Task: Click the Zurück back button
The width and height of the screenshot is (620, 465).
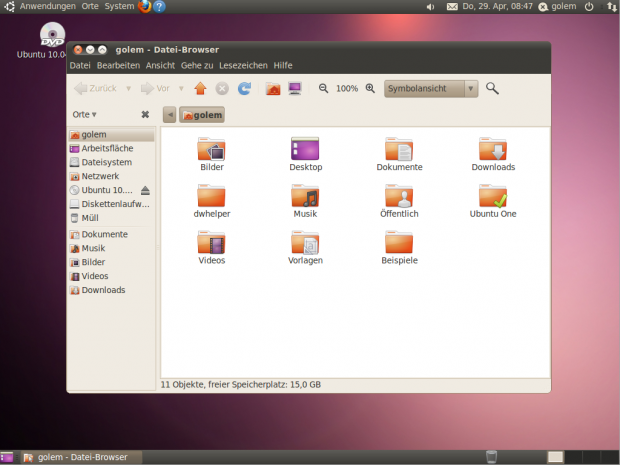Action: 96,88
